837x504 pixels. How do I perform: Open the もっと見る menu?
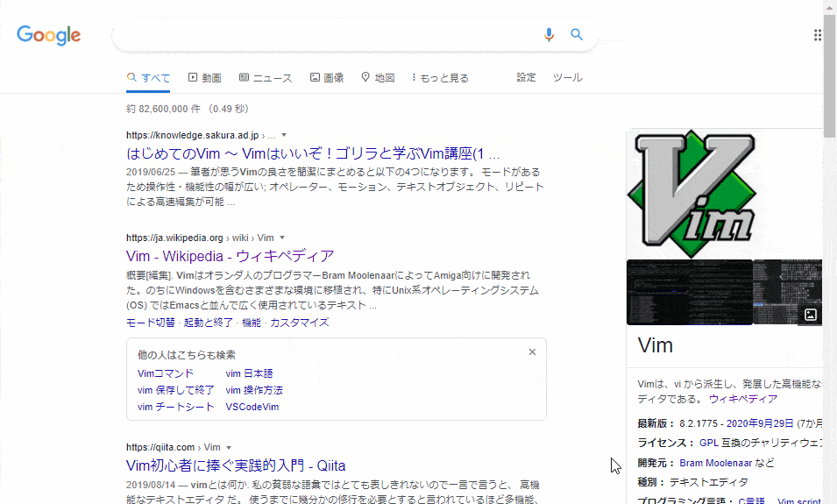441,78
